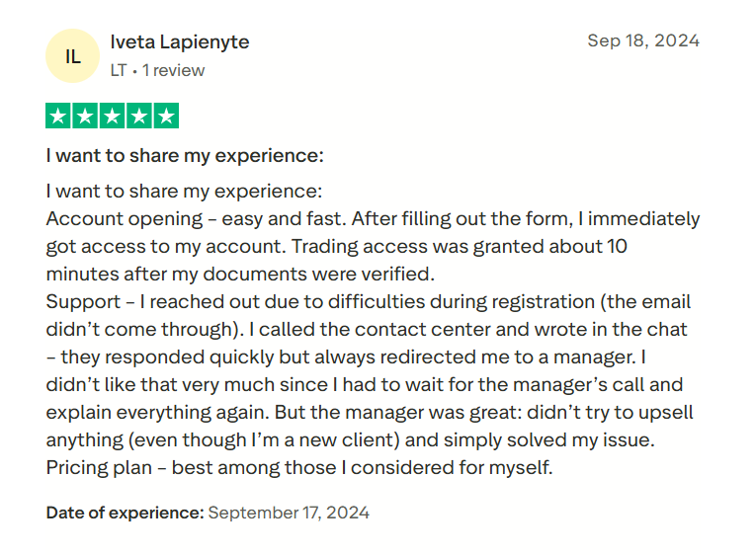The width and height of the screenshot is (756, 555).
Task: Click the fifth green rating star
Action: pos(166,117)
